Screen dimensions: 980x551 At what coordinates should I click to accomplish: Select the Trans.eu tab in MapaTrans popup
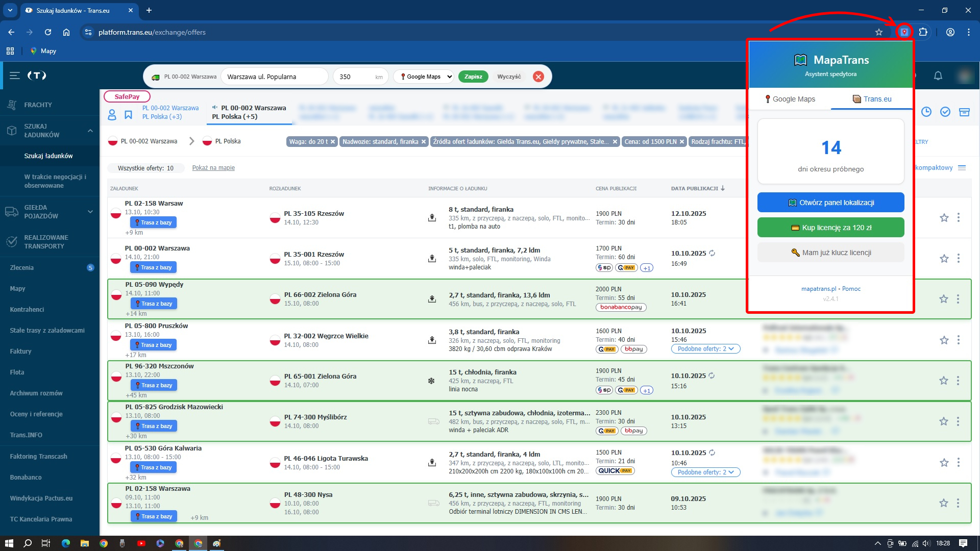coord(872,99)
